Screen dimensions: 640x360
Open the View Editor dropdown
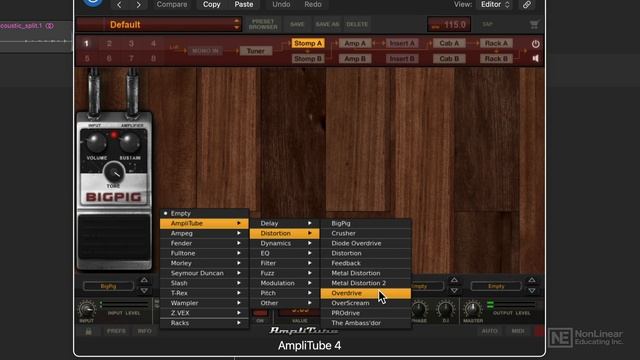[x=496, y=4]
